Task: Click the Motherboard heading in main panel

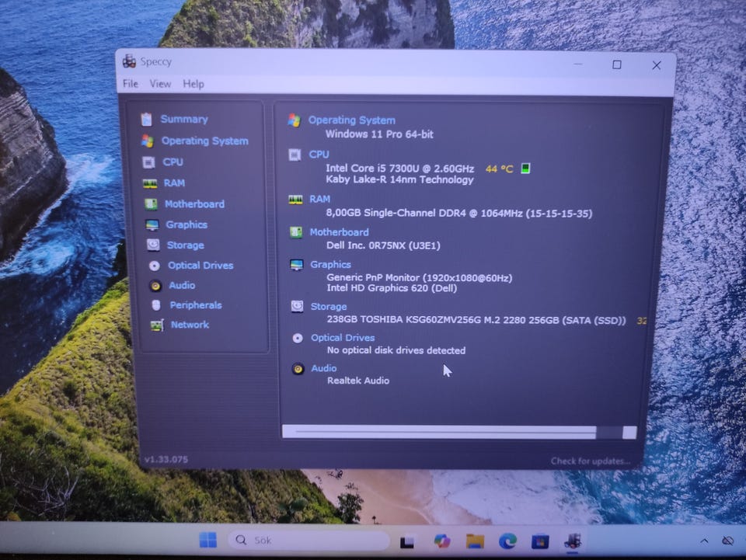Action: click(339, 232)
